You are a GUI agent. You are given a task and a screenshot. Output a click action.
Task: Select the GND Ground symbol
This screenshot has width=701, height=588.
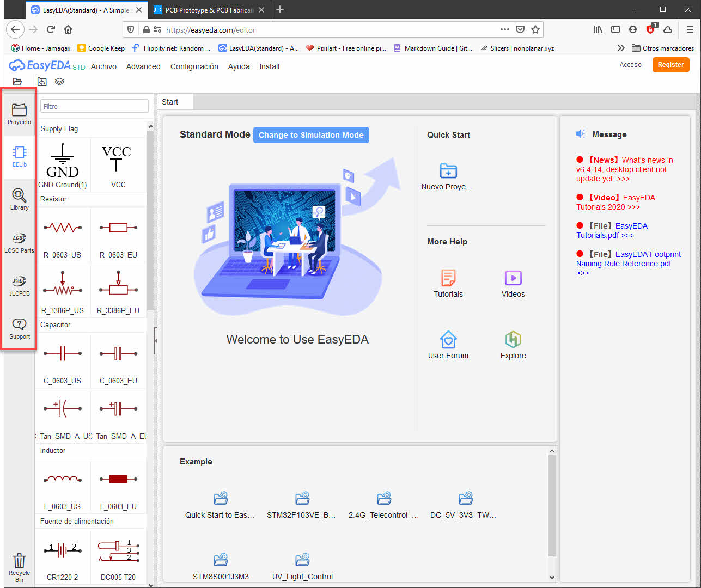[63, 164]
